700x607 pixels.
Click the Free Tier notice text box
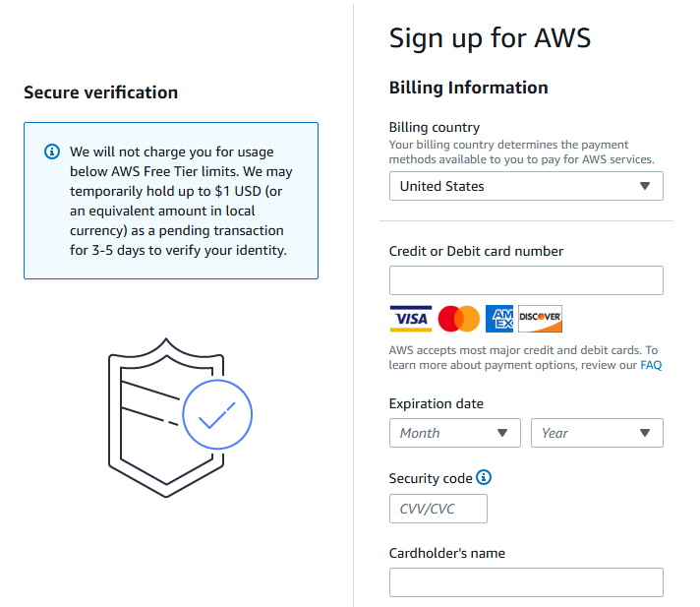[171, 201]
